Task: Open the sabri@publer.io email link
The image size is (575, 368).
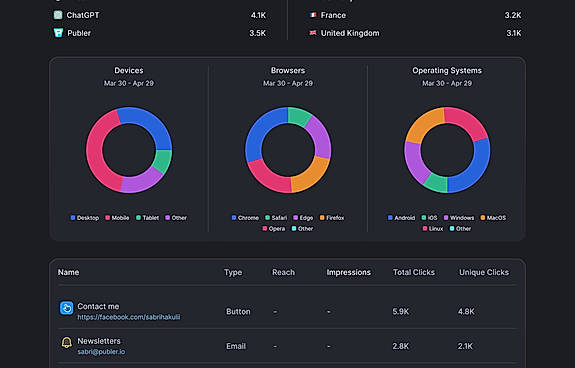Action: tap(101, 352)
